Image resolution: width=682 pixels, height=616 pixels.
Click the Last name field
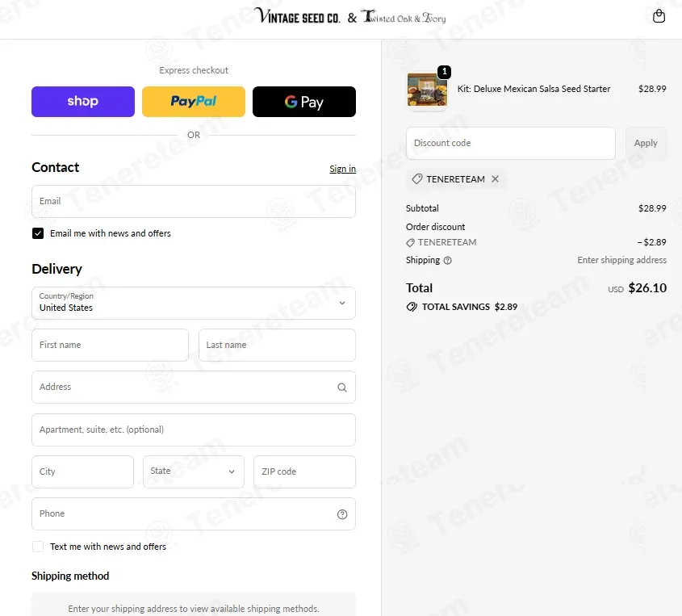(277, 345)
